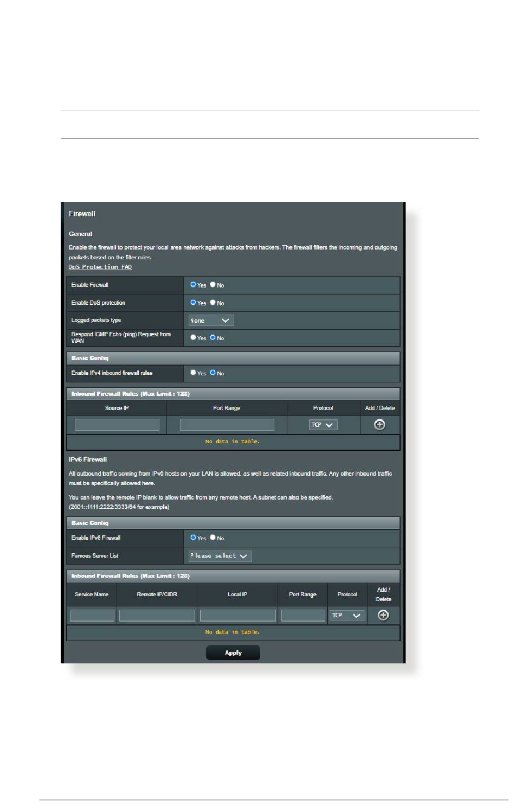Viewport: 515px width, 812px height.
Task: Click the IPv6 Firewall section heading
Action: click(x=88, y=459)
